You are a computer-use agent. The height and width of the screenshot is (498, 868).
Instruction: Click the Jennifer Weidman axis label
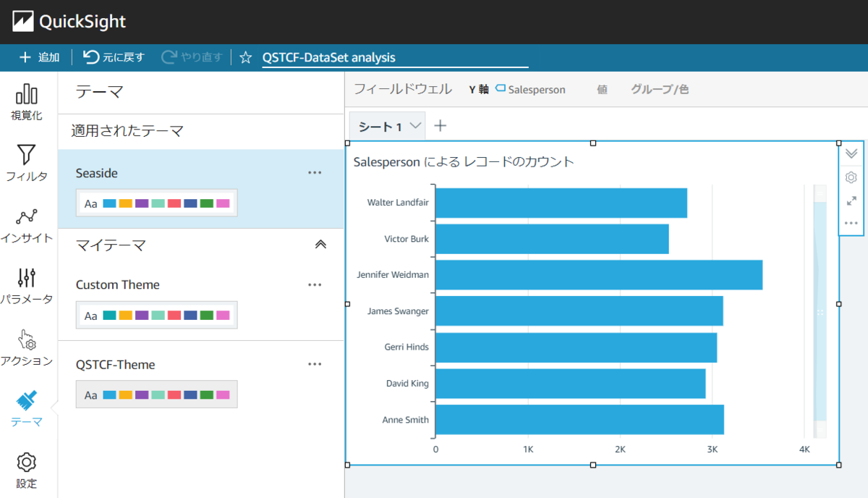point(393,275)
